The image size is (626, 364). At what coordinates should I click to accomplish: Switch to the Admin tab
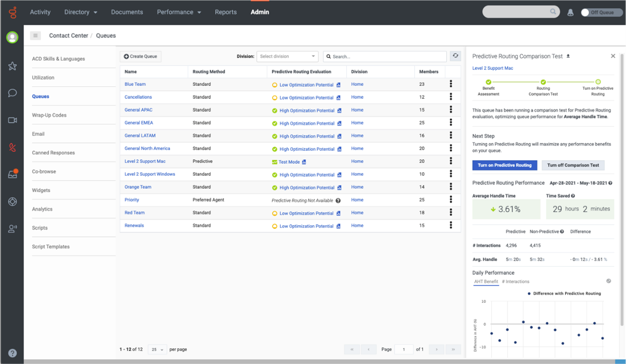point(260,12)
